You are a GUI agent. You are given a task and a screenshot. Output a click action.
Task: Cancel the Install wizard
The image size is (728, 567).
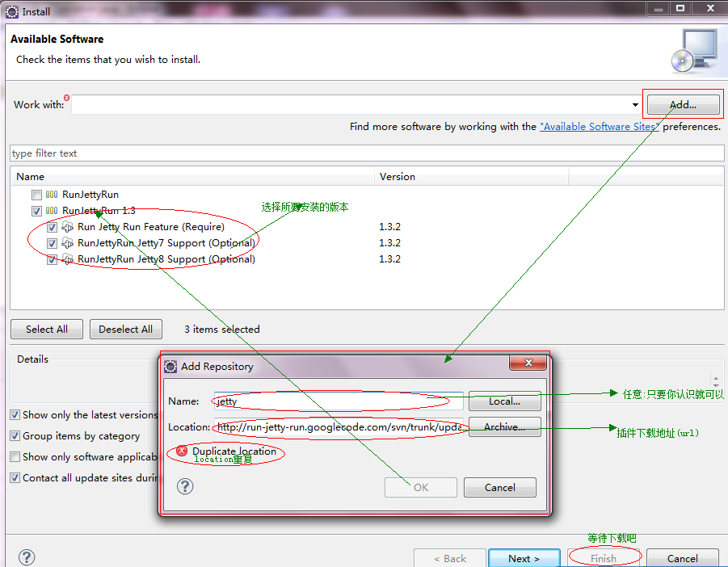pos(683,558)
